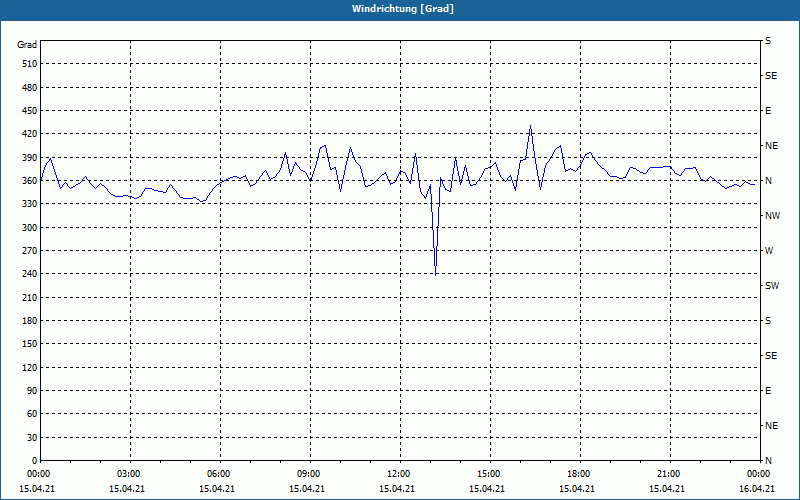Click the 03:00 time label
This screenshot has height=500, width=800.
[128, 474]
